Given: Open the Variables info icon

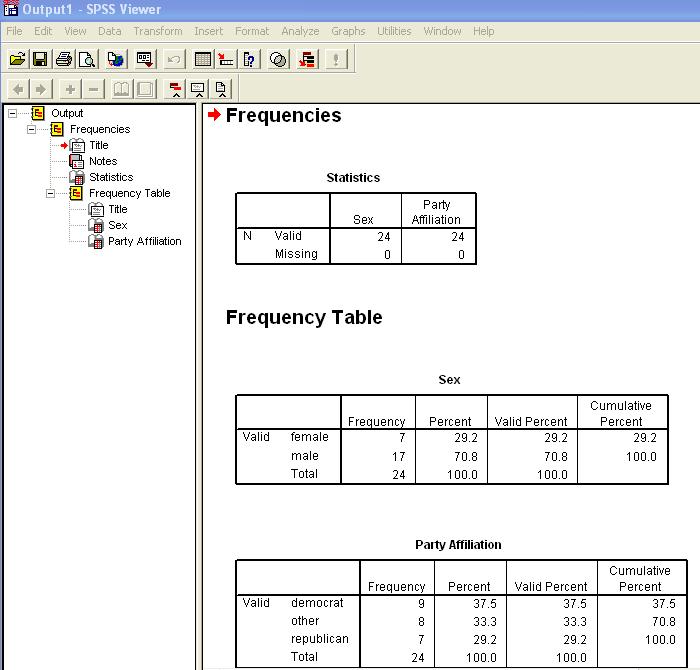Looking at the screenshot, I should click(x=249, y=59).
